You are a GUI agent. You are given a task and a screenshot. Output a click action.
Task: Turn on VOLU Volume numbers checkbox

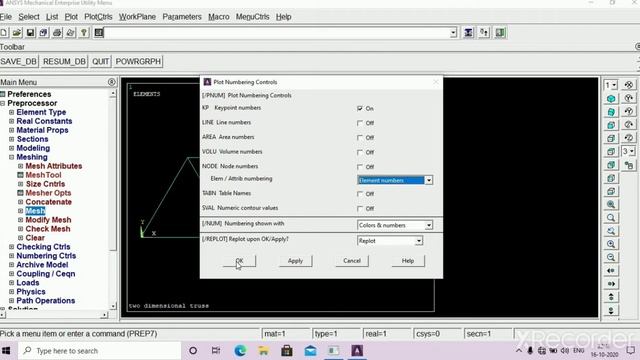(360, 152)
